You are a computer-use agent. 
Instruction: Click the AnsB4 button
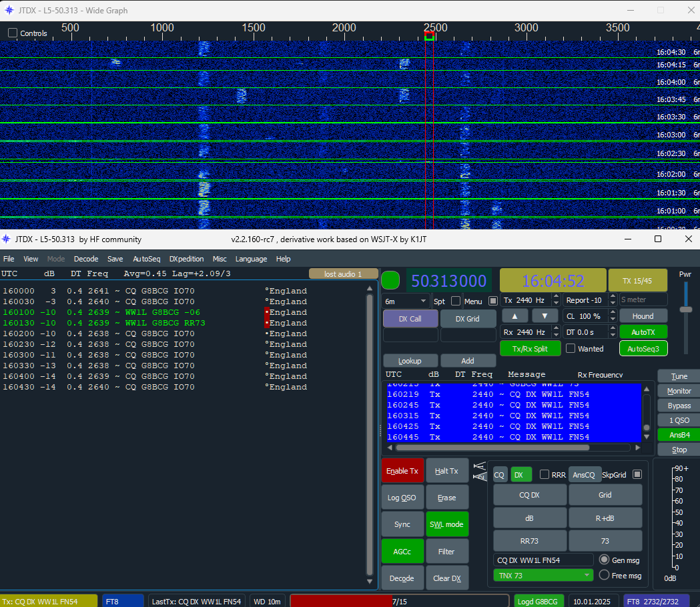point(679,435)
